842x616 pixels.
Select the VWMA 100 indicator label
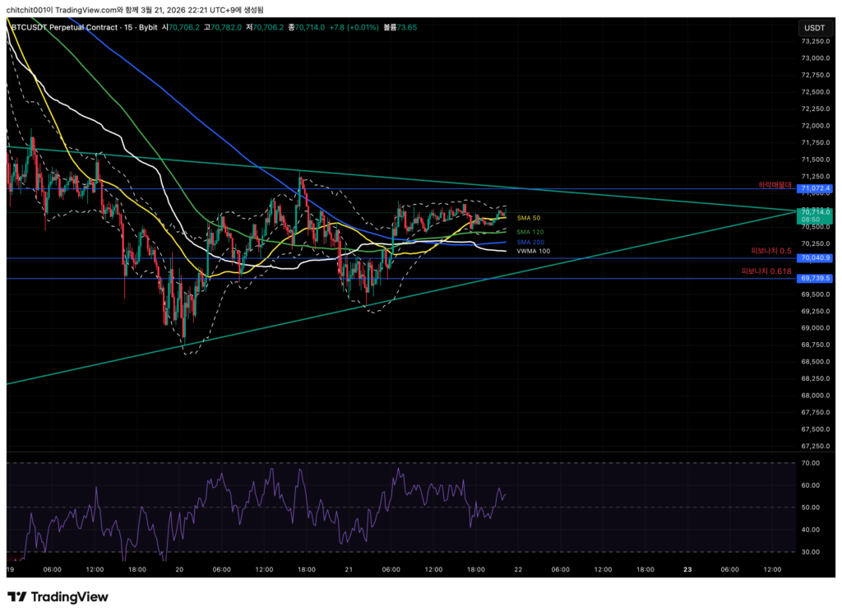tap(533, 251)
